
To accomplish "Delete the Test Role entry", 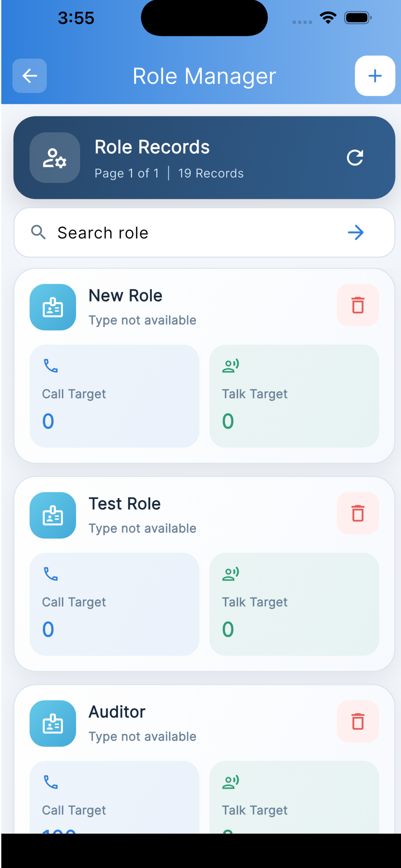I will (358, 513).
